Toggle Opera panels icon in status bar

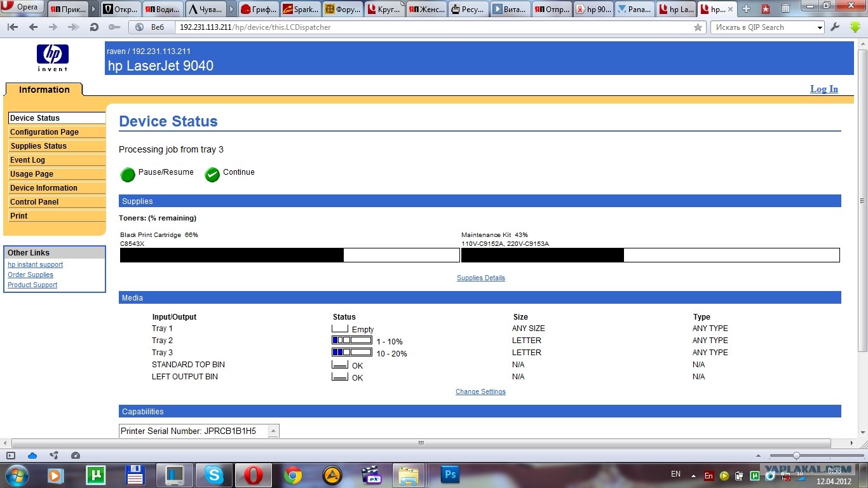pos(11,456)
